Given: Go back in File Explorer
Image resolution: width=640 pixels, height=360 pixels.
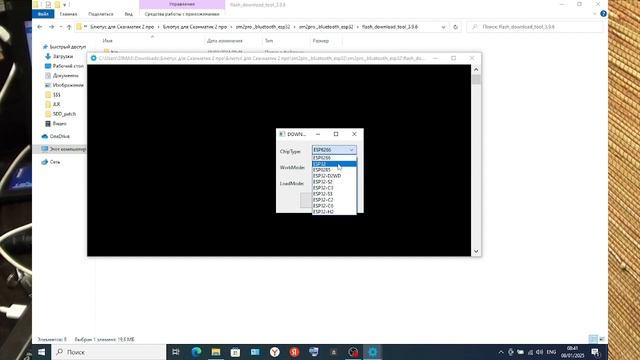Looking at the screenshot, I should 40,27.
